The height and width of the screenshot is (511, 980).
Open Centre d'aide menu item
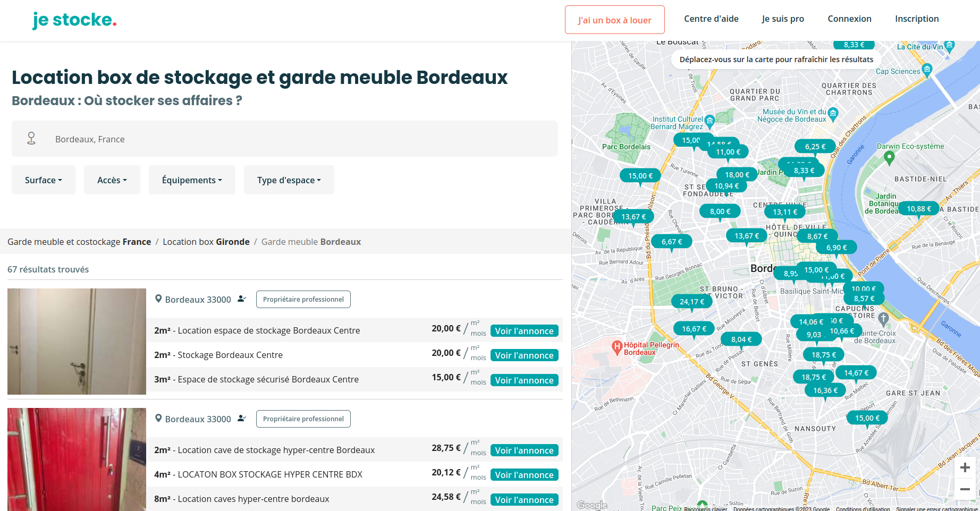tap(711, 19)
